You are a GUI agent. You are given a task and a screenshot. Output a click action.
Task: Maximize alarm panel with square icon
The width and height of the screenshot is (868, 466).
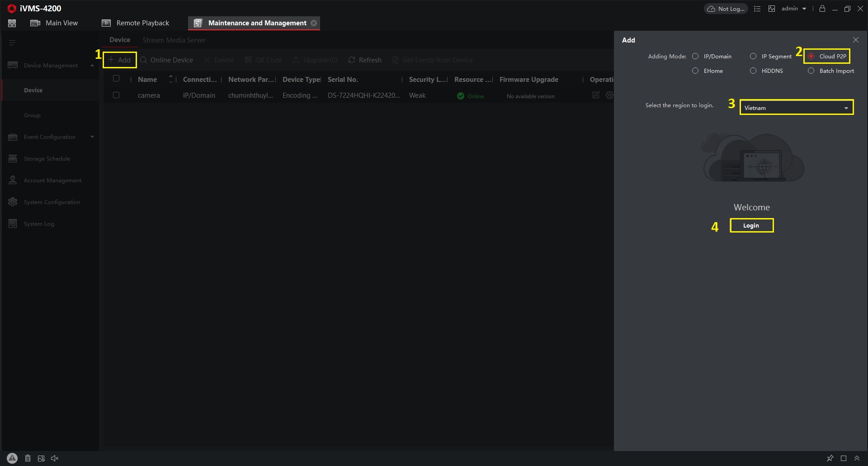844,458
